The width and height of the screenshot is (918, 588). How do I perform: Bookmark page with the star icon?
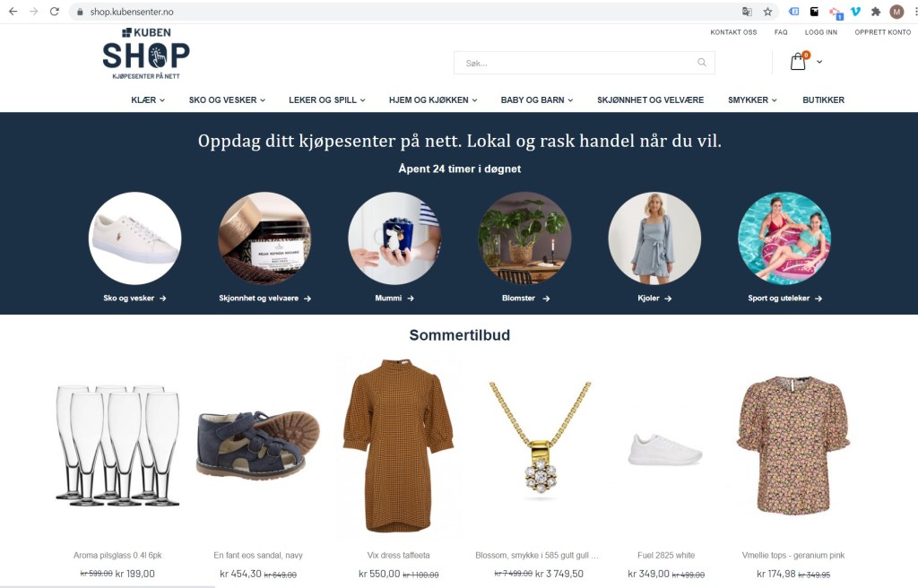pos(767,12)
